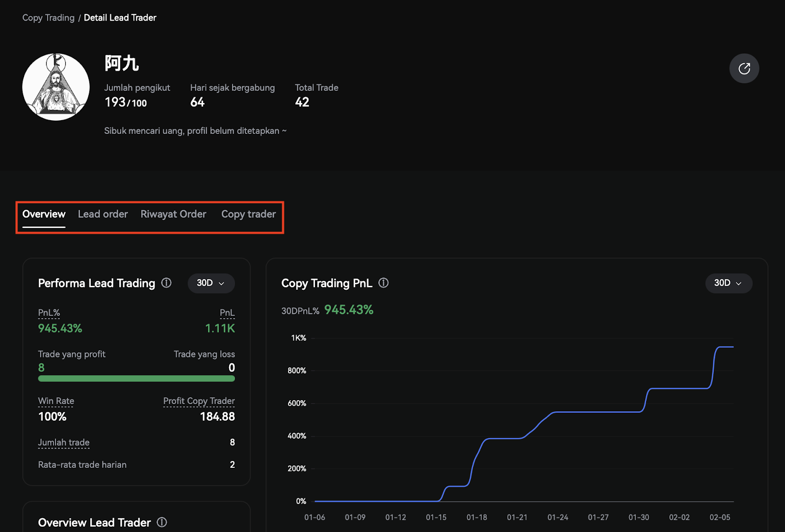Viewport: 785px width, 532px height.
Task: Click the share icon button at top right
Action: (744, 68)
